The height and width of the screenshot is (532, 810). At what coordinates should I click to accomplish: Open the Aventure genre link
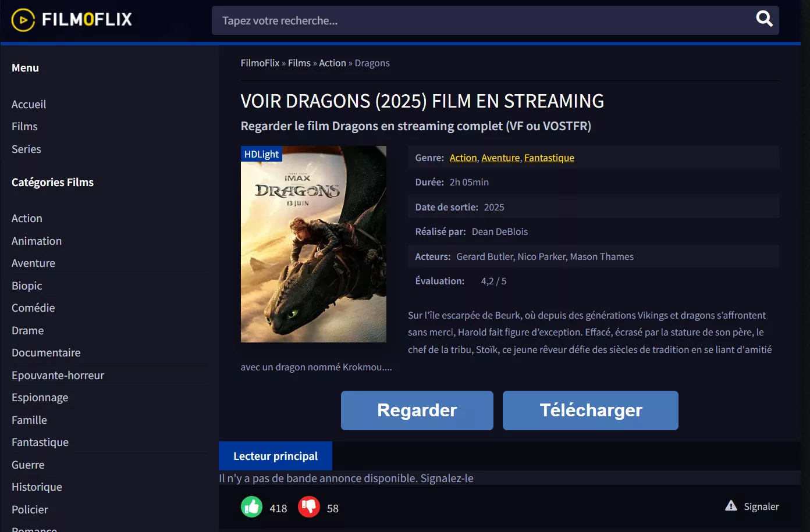coord(500,158)
